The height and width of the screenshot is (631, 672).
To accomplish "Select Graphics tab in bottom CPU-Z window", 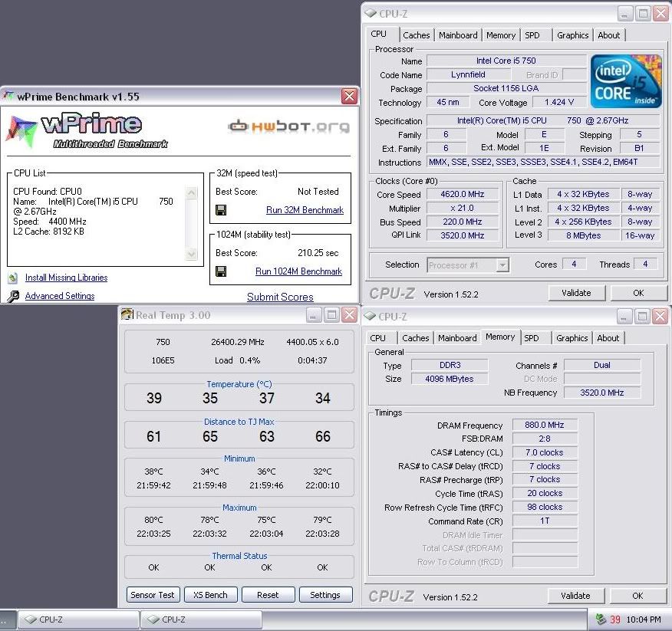I will tap(572, 338).
